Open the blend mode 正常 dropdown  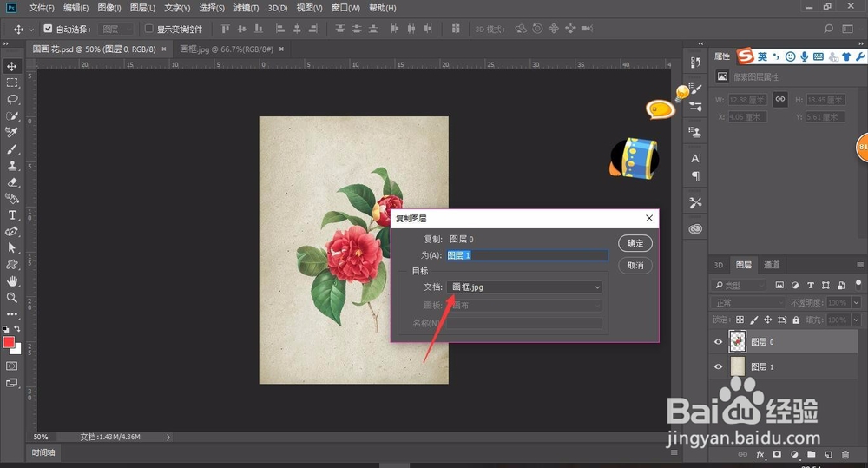pyautogui.click(x=748, y=302)
